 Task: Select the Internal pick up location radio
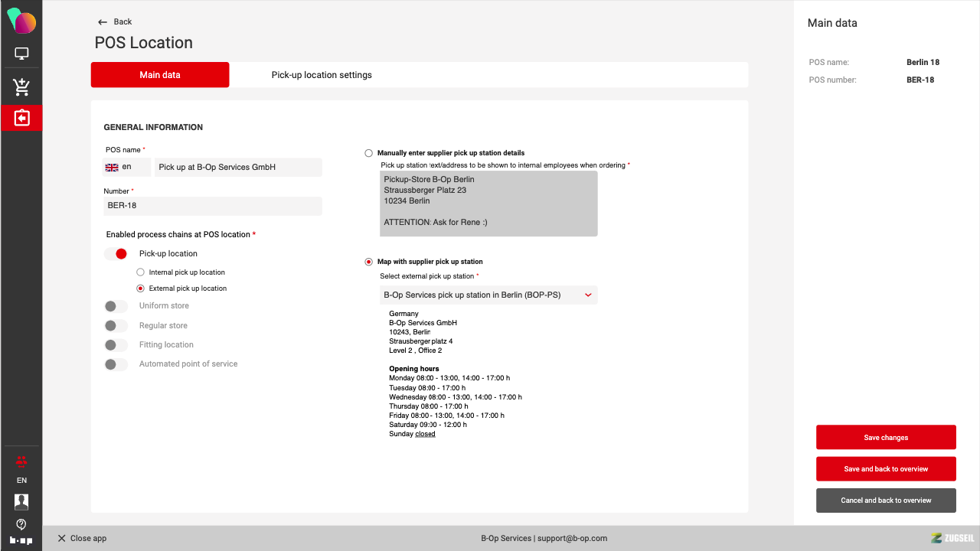pos(140,272)
